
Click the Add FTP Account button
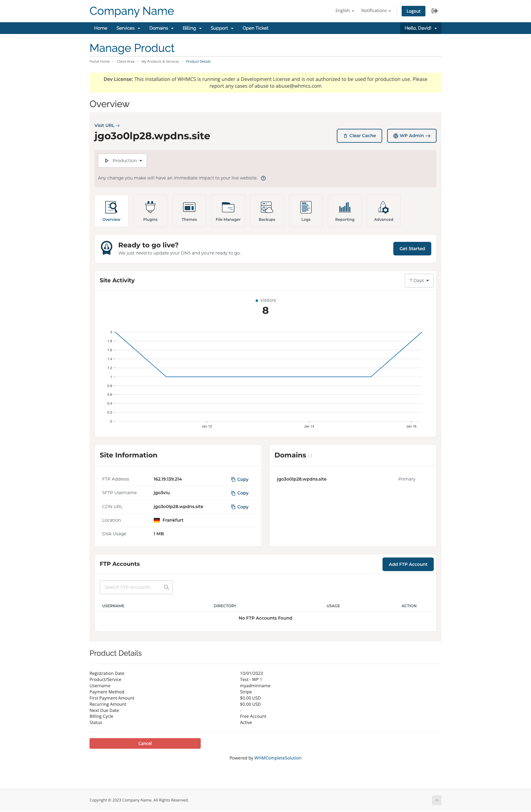click(408, 564)
